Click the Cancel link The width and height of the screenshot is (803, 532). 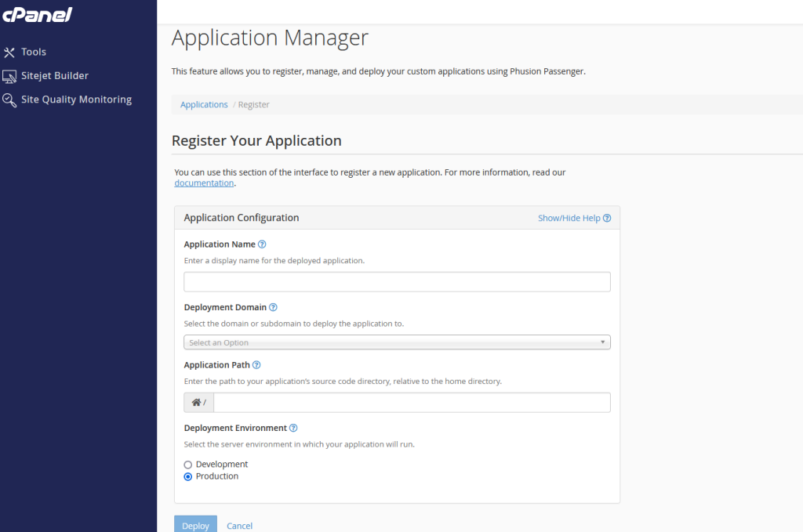click(239, 526)
